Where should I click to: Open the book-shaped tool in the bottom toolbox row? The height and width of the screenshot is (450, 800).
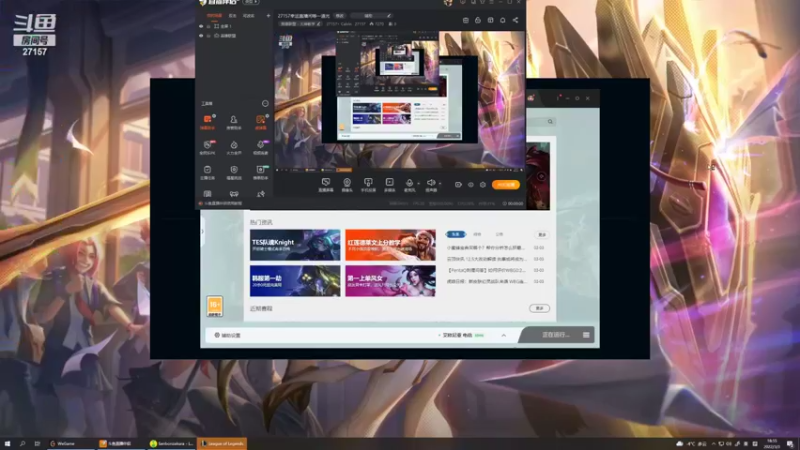pyautogui.click(x=207, y=194)
